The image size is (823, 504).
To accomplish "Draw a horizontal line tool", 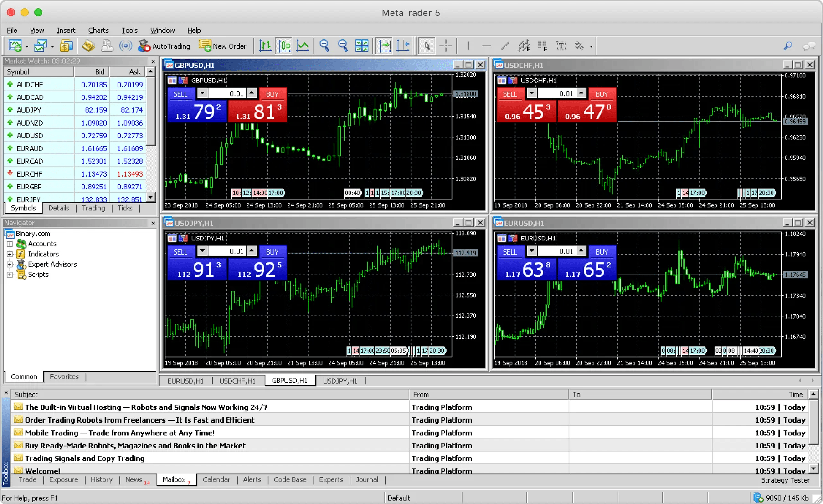I will 487,46.
